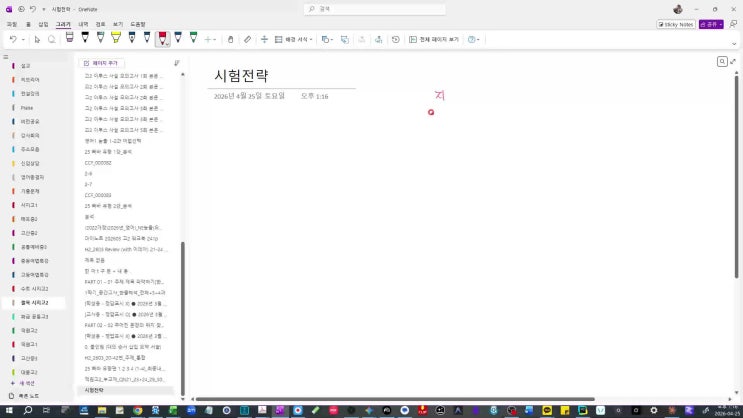Select the green pen in the pen gallery

(x=193, y=39)
